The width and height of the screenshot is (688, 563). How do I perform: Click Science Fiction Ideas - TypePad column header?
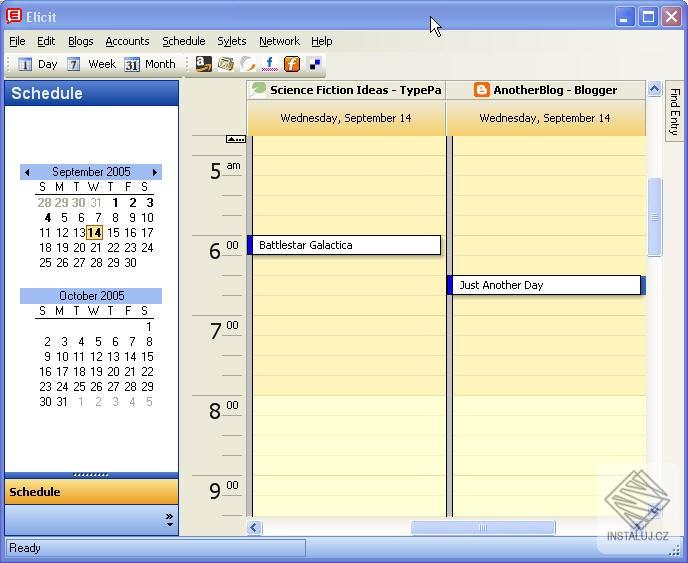pyautogui.click(x=346, y=90)
